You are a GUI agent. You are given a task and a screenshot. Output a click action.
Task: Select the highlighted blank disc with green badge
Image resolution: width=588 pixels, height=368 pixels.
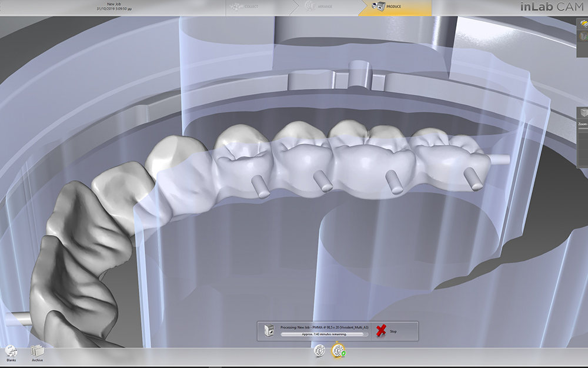coord(339,351)
